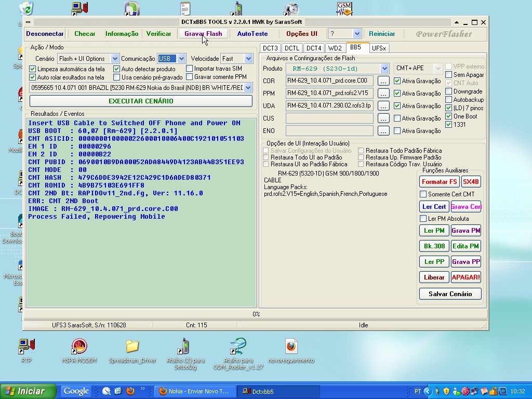Toggle the One Boot checkbox
The width and height of the screenshot is (532, 399).
[x=448, y=116]
